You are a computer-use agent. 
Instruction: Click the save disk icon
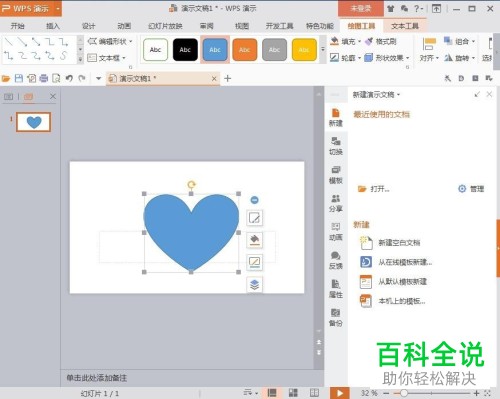(x=19, y=79)
